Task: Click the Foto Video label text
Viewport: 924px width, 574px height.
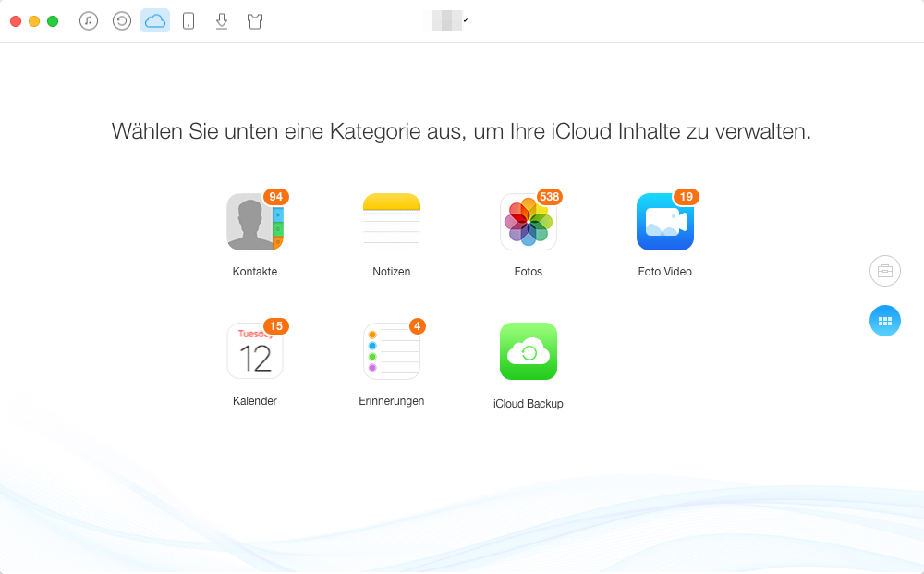Action: pyautogui.click(x=664, y=272)
